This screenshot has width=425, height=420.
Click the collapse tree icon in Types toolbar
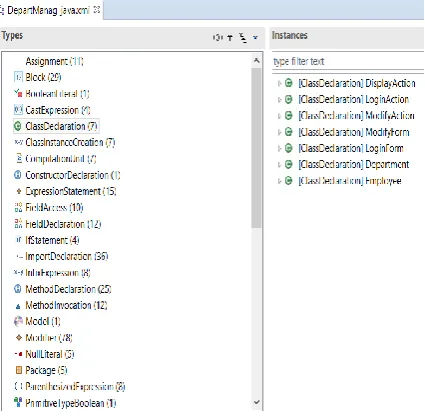point(243,38)
